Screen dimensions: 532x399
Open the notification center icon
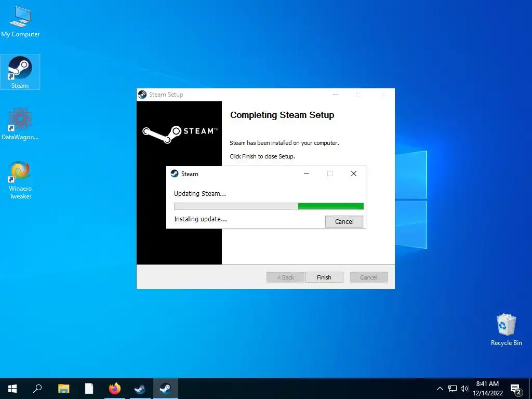point(516,390)
